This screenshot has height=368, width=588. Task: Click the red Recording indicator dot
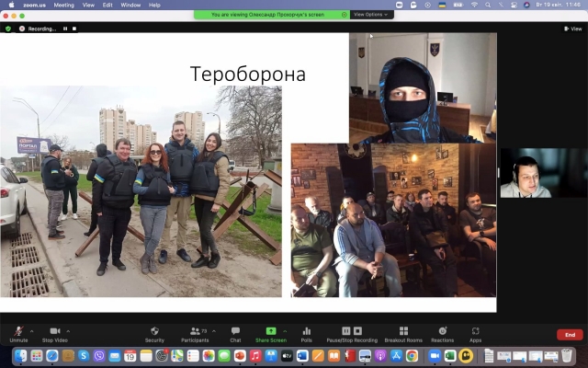[x=22, y=29]
